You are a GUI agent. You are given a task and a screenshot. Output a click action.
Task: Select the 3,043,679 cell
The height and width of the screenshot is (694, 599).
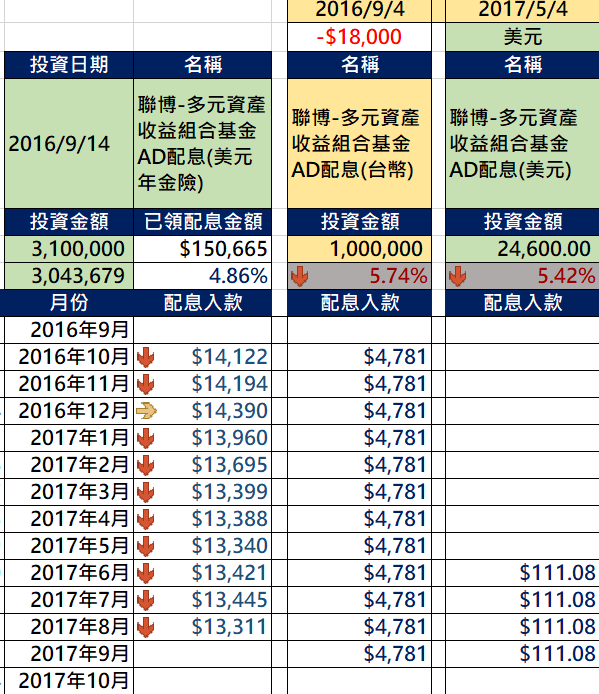click(69, 276)
